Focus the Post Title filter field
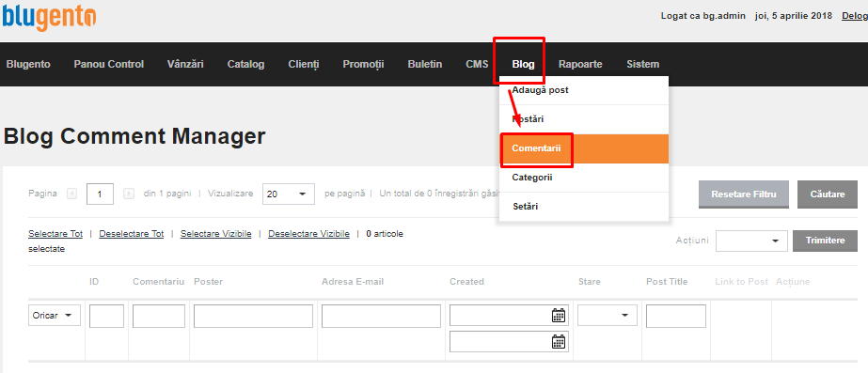Viewport: 868px width, 373px height. (676, 316)
